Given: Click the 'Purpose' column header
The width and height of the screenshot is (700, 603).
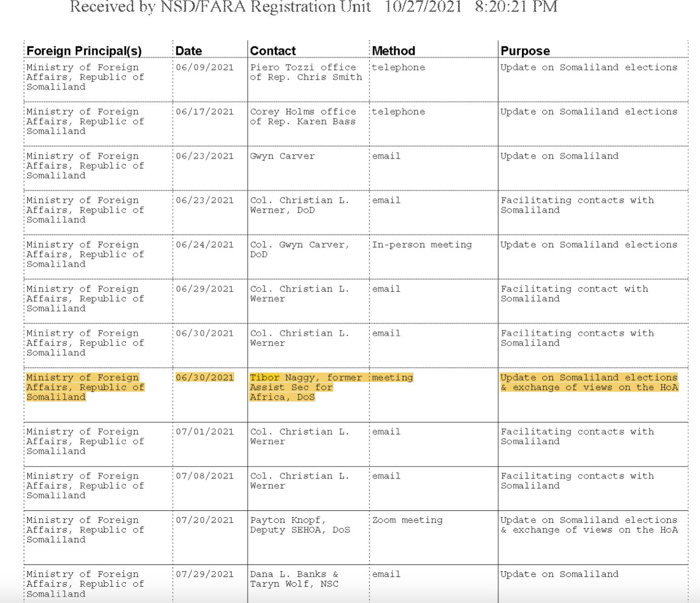Looking at the screenshot, I should [525, 51].
